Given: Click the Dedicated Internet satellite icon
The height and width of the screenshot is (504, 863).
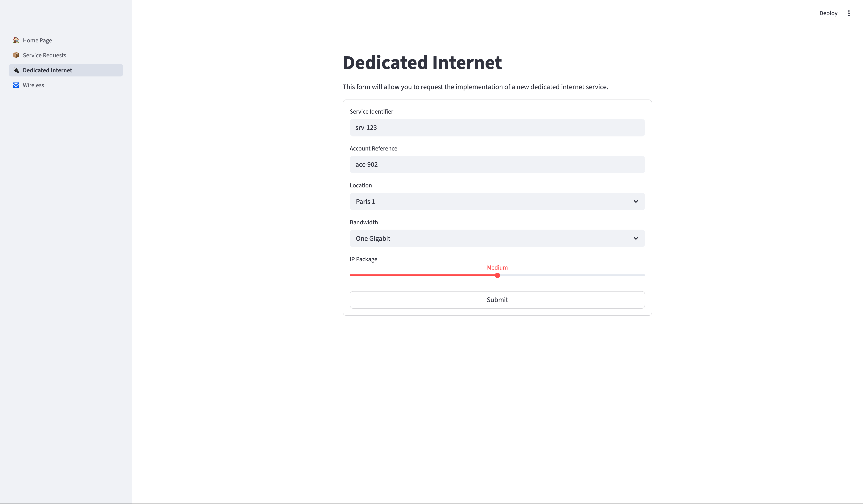Looking at the screenshot, I should click(x=16, y=70).
